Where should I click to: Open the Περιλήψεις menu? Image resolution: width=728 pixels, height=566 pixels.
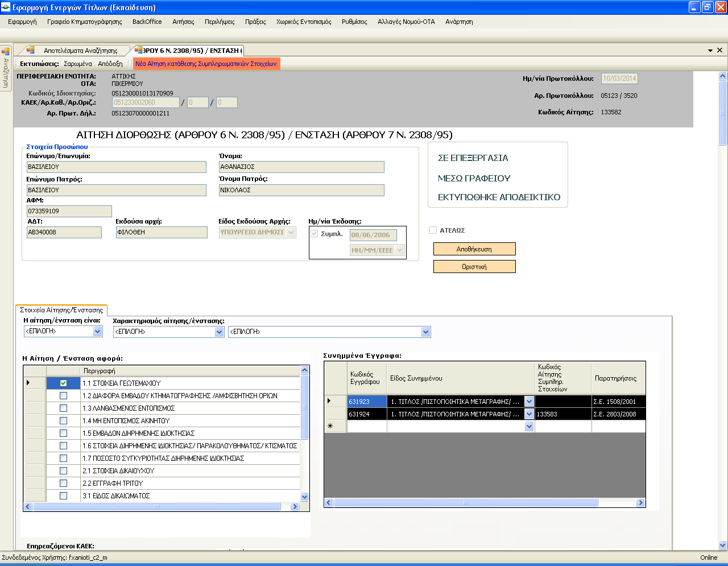pos(220,22)
